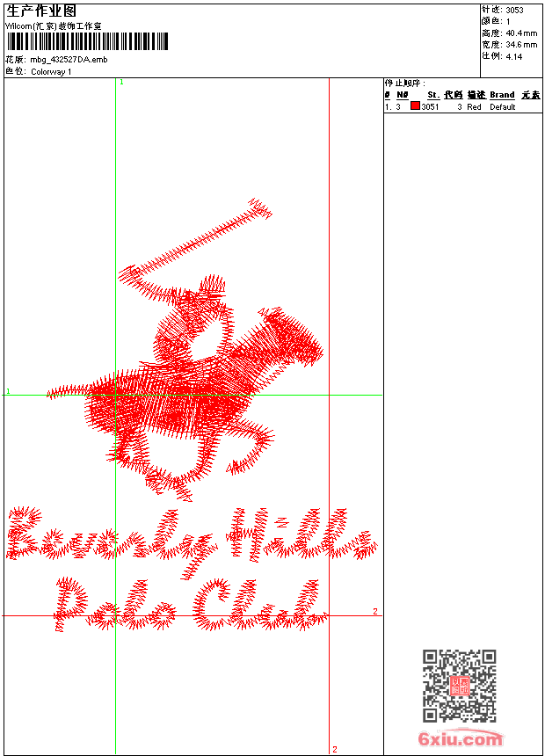Click the height value 40.4 mm
The image size is (545, 756).
(521, 33)
